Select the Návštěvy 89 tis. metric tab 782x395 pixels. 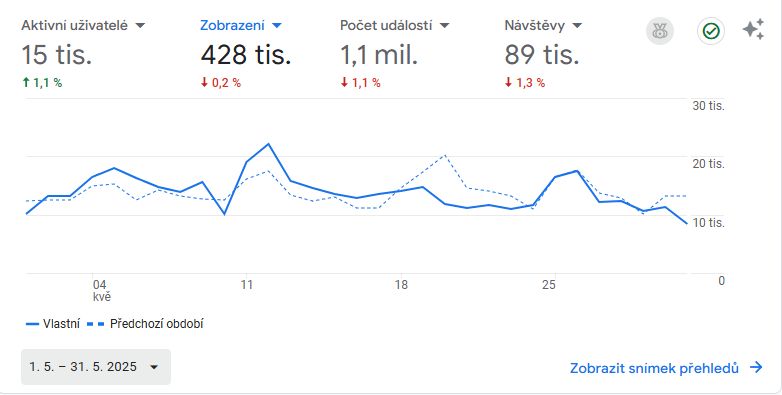tap(543, 53)
